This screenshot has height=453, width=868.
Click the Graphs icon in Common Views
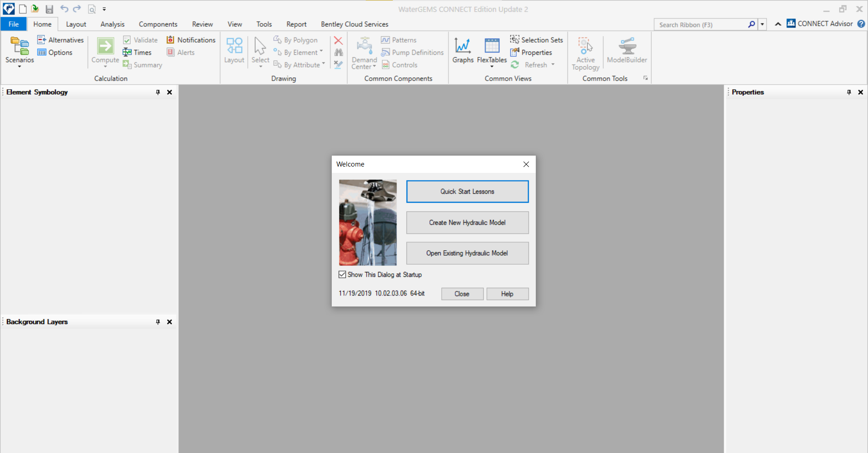[462, 47]
